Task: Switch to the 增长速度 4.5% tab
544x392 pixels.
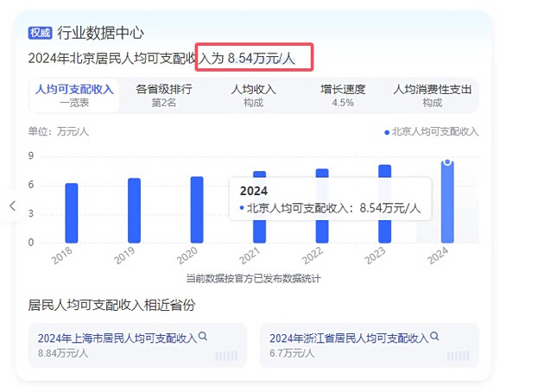Action: tap(343, 95)
